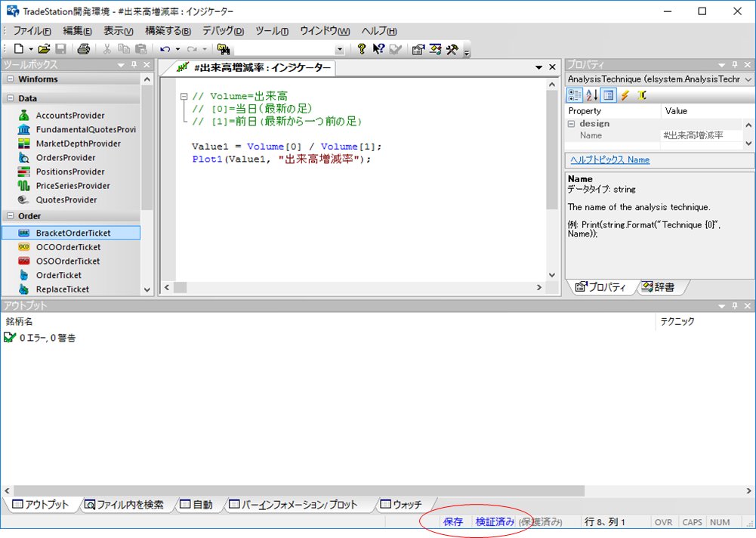The height and width of the screenshot is (538, 756).
Task: Click the Properties window toolbar icon
Action: (x=418, y=49)
